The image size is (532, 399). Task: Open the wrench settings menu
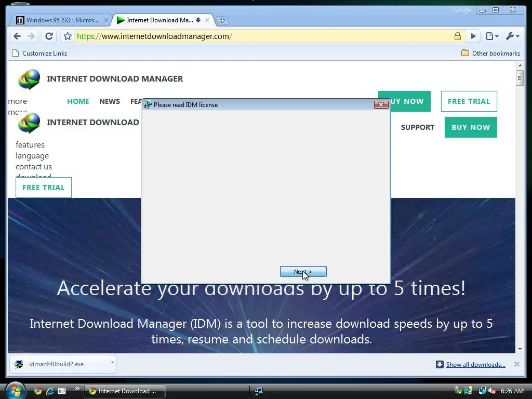(512, 36)
